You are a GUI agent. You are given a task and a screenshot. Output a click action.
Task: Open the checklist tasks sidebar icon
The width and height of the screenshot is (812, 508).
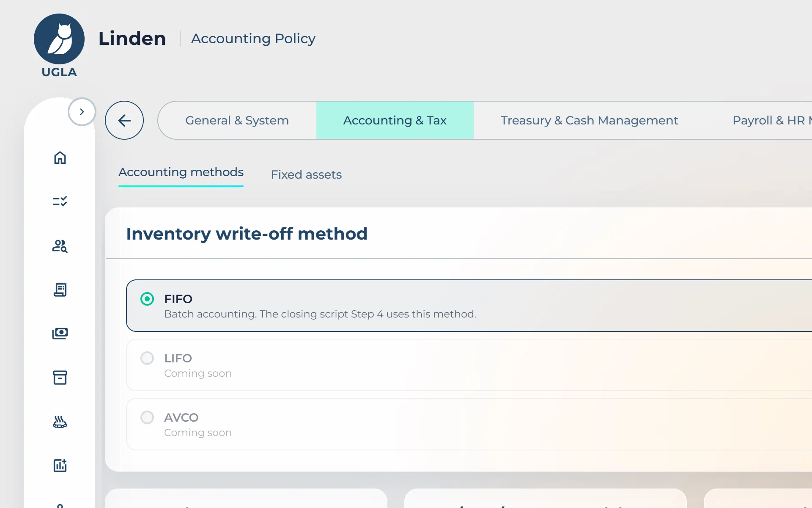pyautogui.click(x=60, y=201)
